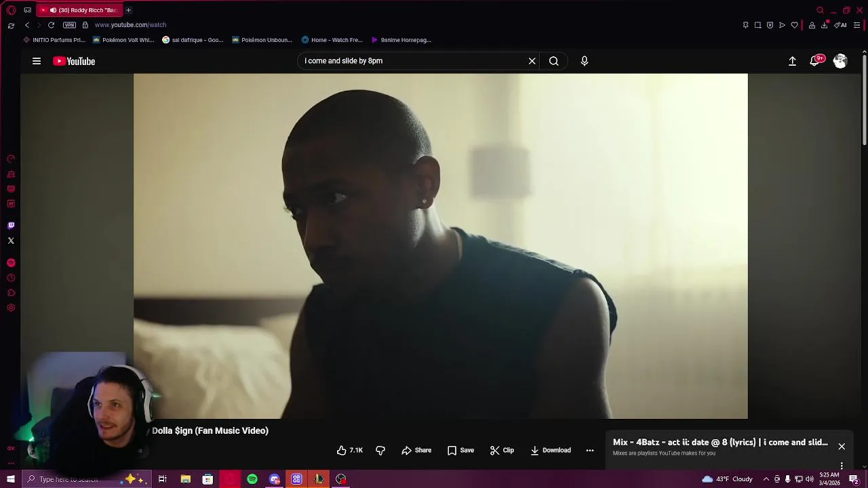The image size is (868, 488).
Task: Open GX Corner controller icon
Action: (27, 10)
